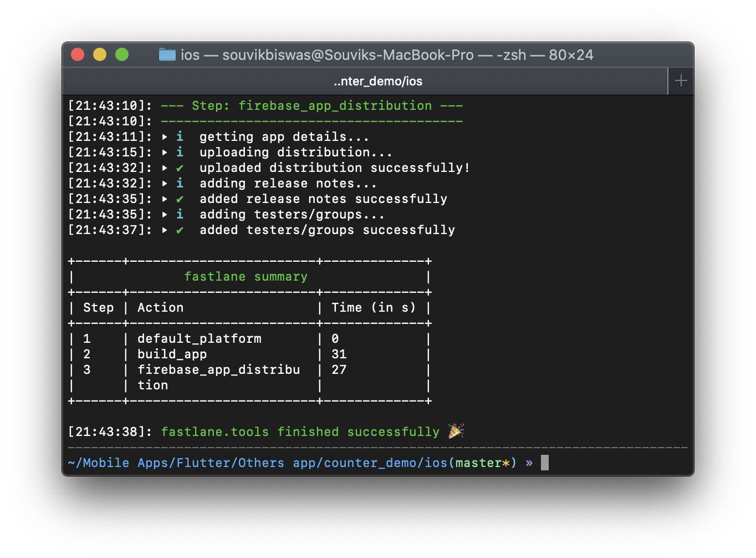Click default_platform in the summary table
The image size is (756, 558).
[x=199, y=338]
